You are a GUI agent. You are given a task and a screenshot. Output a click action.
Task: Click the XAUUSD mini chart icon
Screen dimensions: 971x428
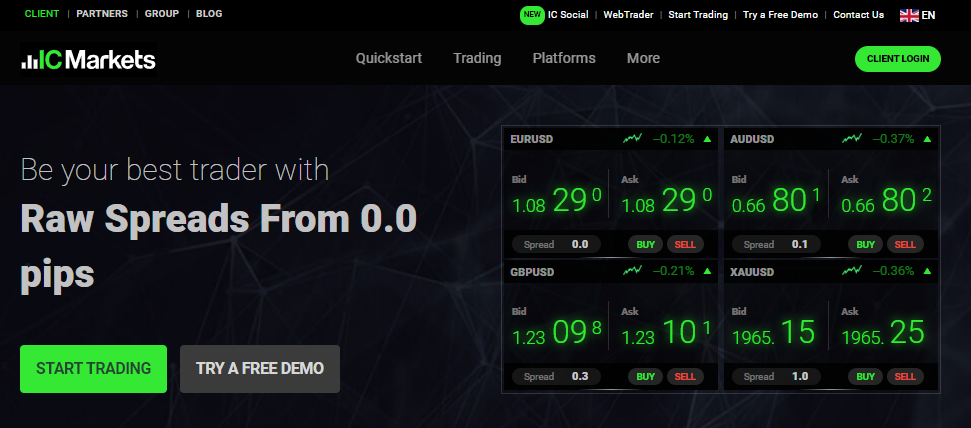click(852, 270)
